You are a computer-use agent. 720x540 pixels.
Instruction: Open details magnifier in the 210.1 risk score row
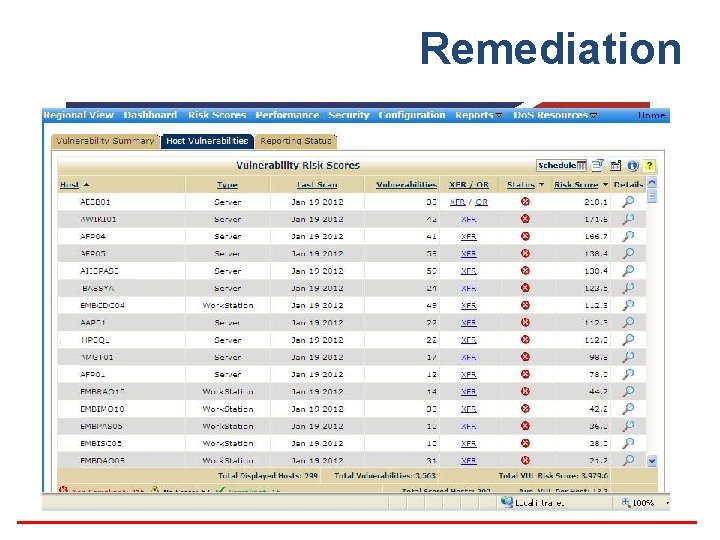pos(628,202)
